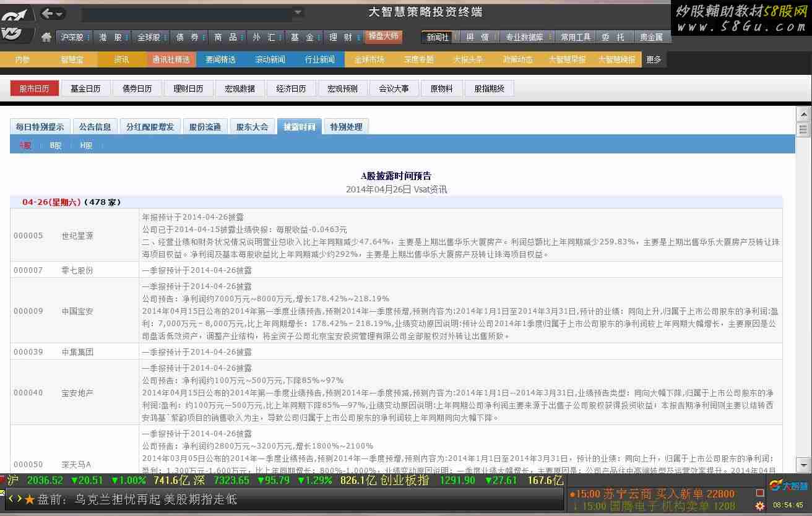Open the 全球市场 tab
The image size is (812, 516).
(x=369, y=59)
